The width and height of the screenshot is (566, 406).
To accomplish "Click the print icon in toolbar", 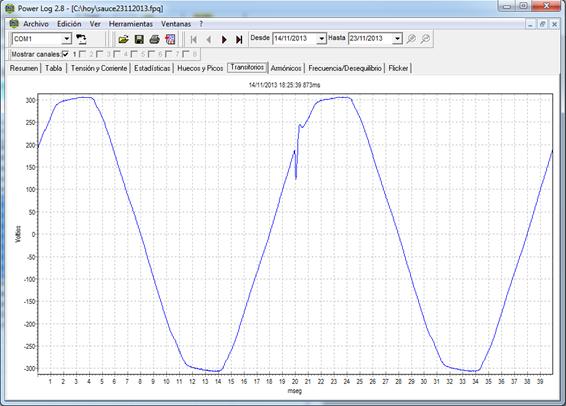I will (x=154, y=39).
